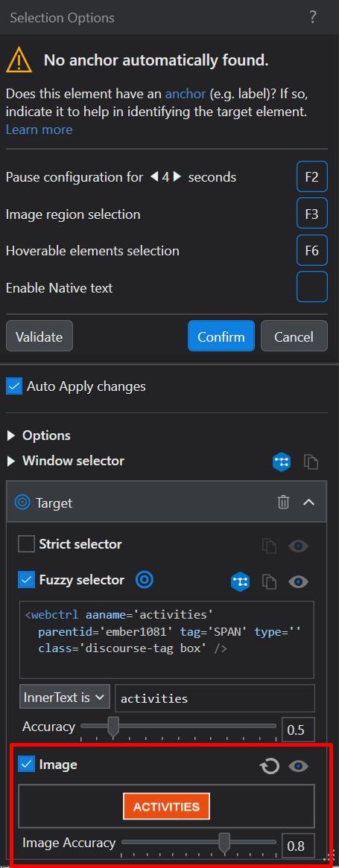This screenshot has height=868, width=339.
Task: Copy the Window selector to clipboard
Action: 311,462
